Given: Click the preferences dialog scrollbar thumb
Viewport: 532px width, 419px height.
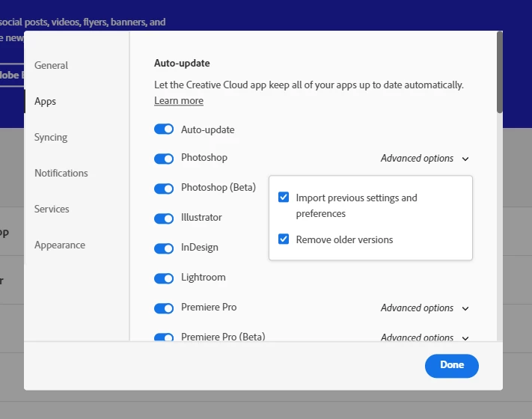Looking at the screenshot, I should (499, 72).
